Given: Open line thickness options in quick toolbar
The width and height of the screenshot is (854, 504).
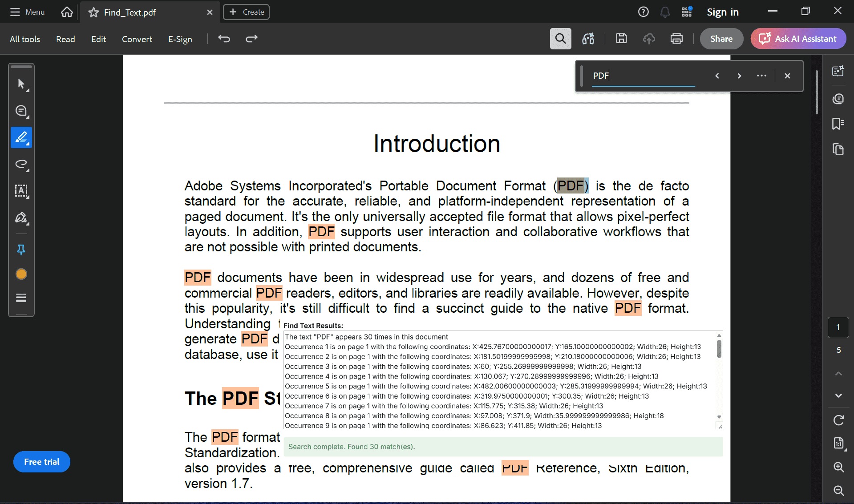Looking at the screenshot, I should tap(21, 298).
